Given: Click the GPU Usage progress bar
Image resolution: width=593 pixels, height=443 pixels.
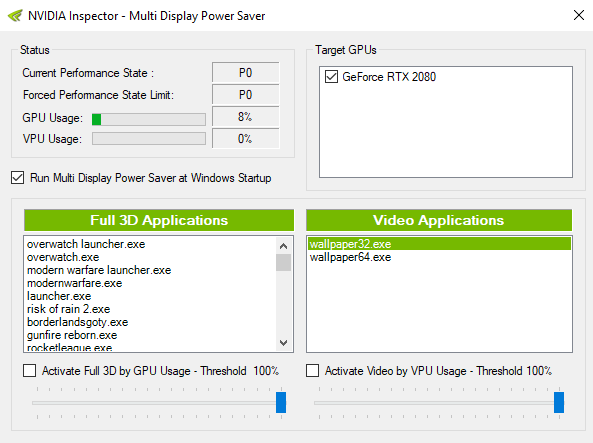Looking at the screenshot, I should click(149, 120).
